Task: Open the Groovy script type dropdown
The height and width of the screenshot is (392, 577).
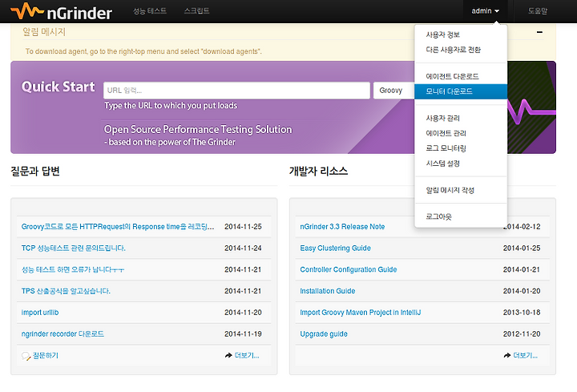Action: click(393, 91)
